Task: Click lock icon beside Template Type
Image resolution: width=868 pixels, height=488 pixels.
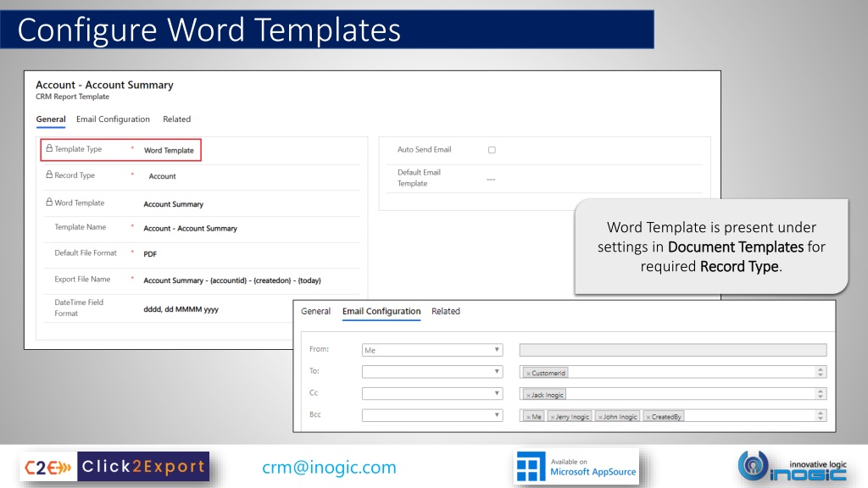Action: (49, 148)
